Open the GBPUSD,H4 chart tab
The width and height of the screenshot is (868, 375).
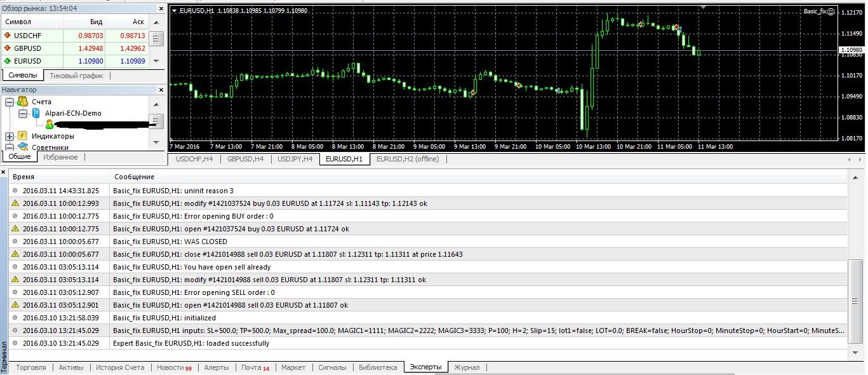pos(246,159)
